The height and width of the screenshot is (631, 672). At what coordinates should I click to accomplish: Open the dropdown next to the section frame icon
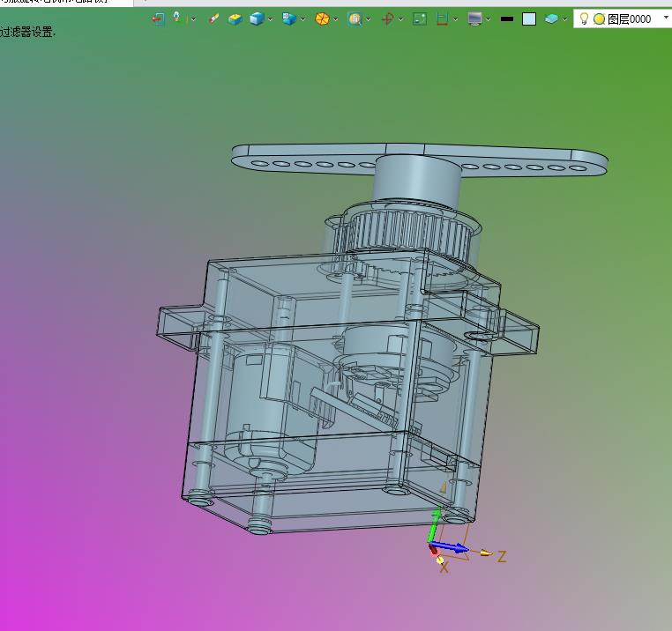pos(455,19)
